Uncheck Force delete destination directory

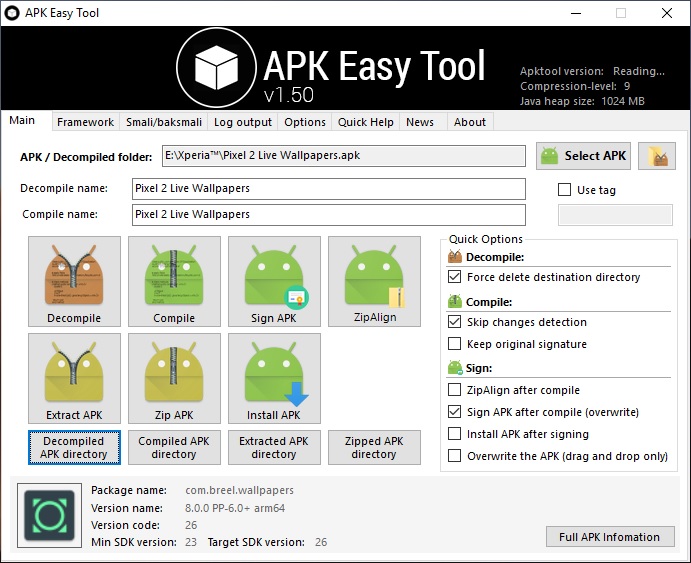tap(454, 277)
